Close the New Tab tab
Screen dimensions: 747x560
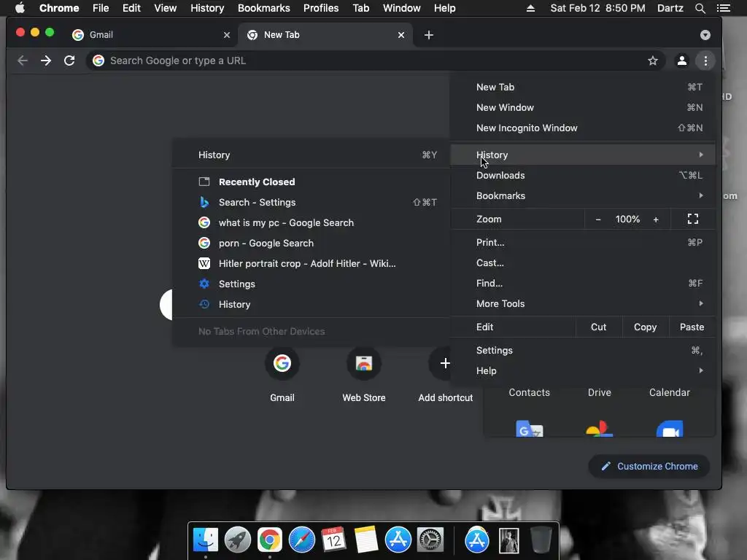click(x=401, y=35)
